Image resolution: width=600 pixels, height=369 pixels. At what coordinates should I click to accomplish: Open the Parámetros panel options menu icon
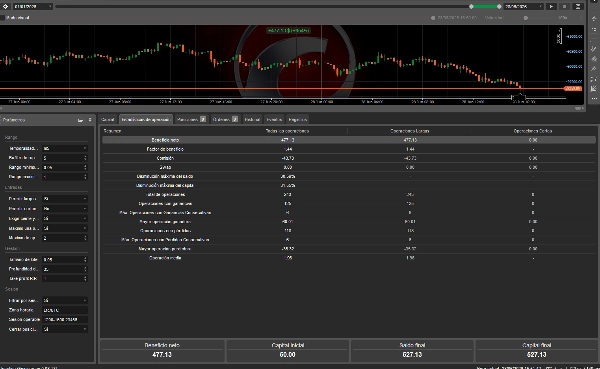90,120
